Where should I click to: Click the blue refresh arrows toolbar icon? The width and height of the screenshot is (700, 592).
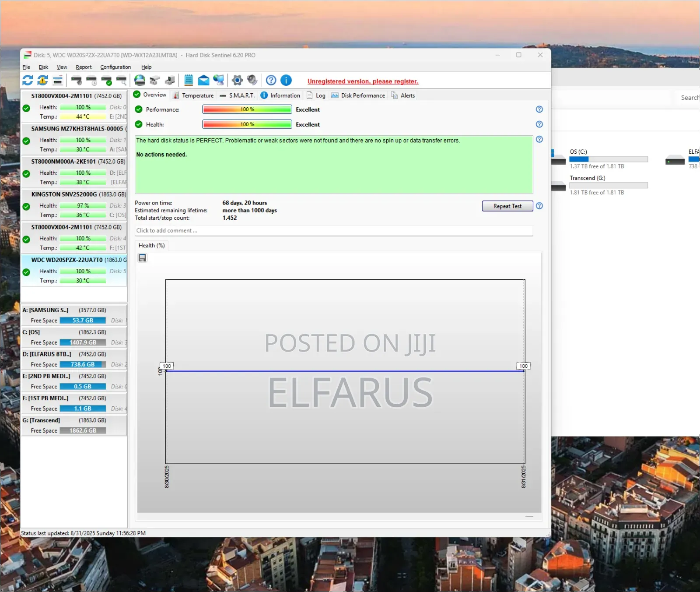28,80
